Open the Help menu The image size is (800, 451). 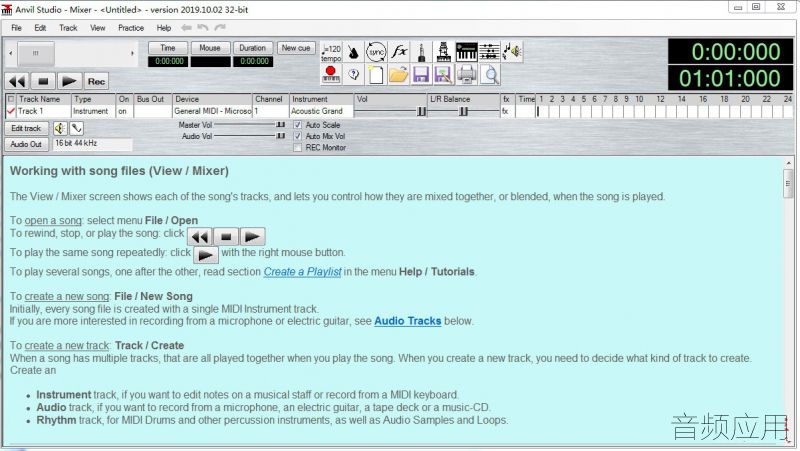164,28
